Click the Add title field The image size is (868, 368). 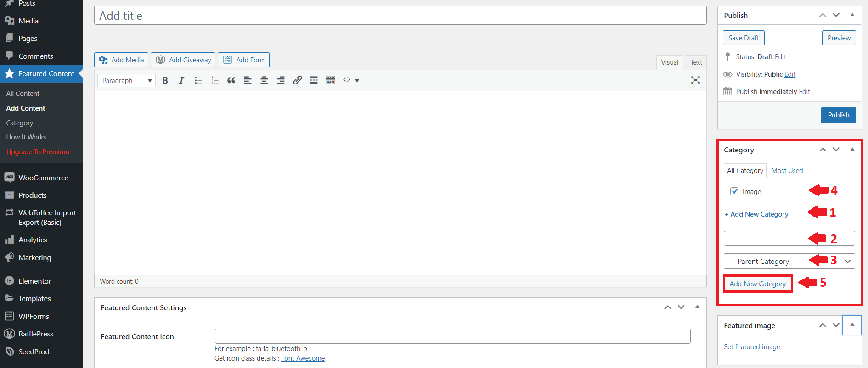[x=400, y=16]
